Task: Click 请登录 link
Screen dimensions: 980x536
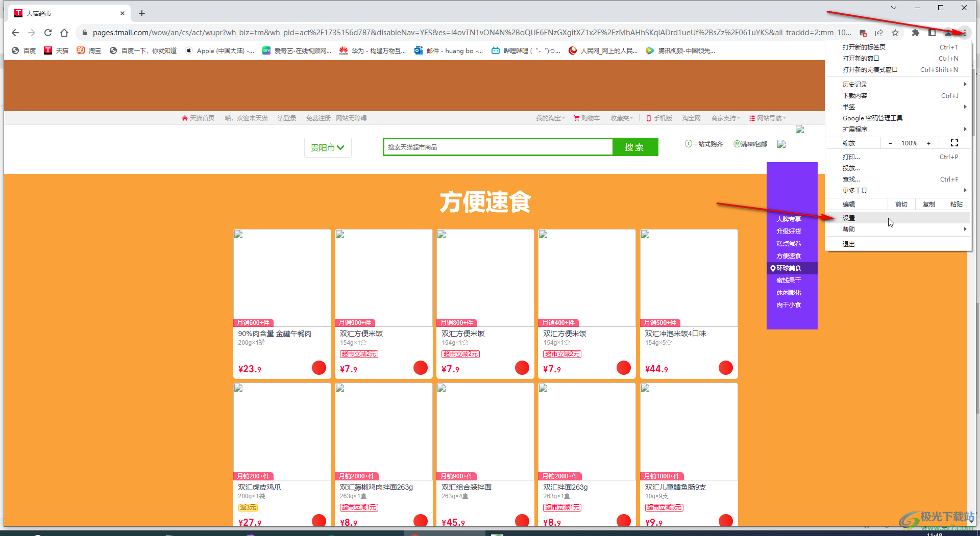Action: point(287,118)
